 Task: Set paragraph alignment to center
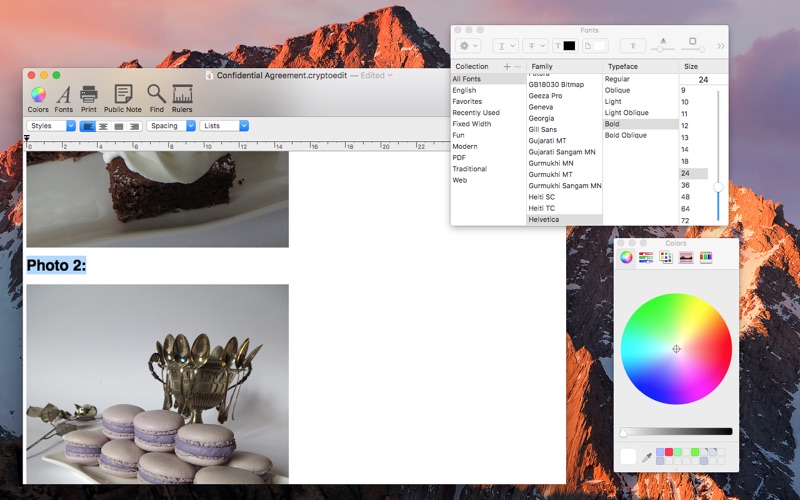103,126
